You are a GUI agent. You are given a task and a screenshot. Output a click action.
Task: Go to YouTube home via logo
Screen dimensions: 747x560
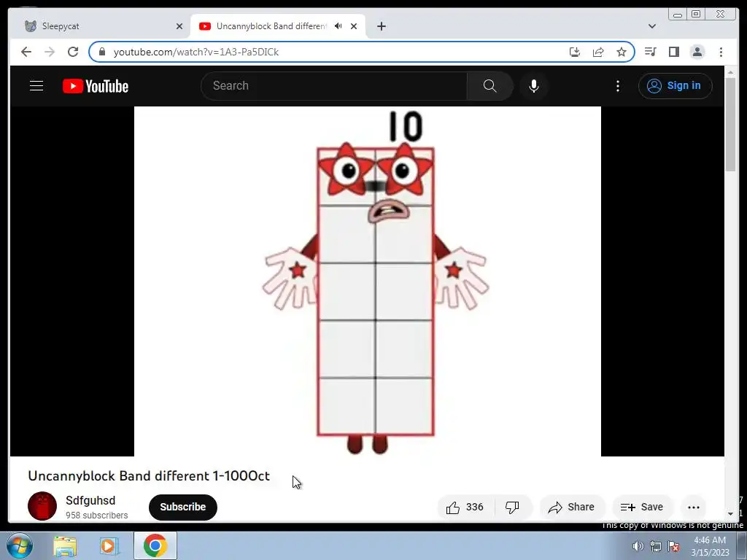[x=96, y=86]
